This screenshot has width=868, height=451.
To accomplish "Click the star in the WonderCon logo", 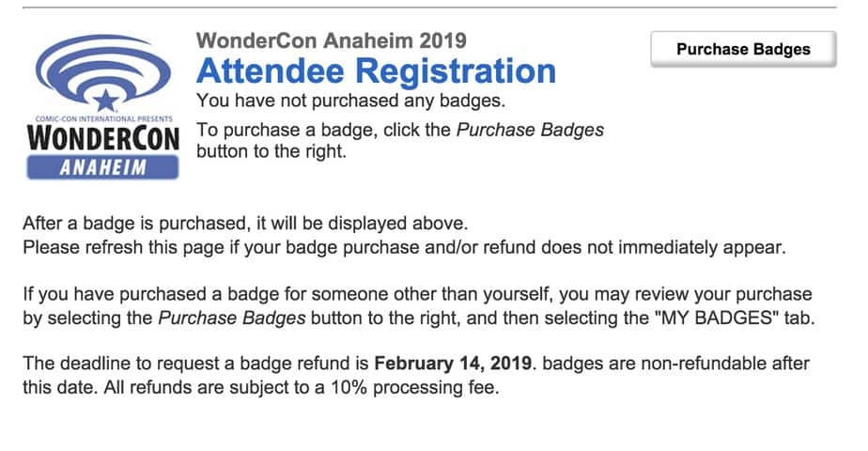I will click(105, 101).
